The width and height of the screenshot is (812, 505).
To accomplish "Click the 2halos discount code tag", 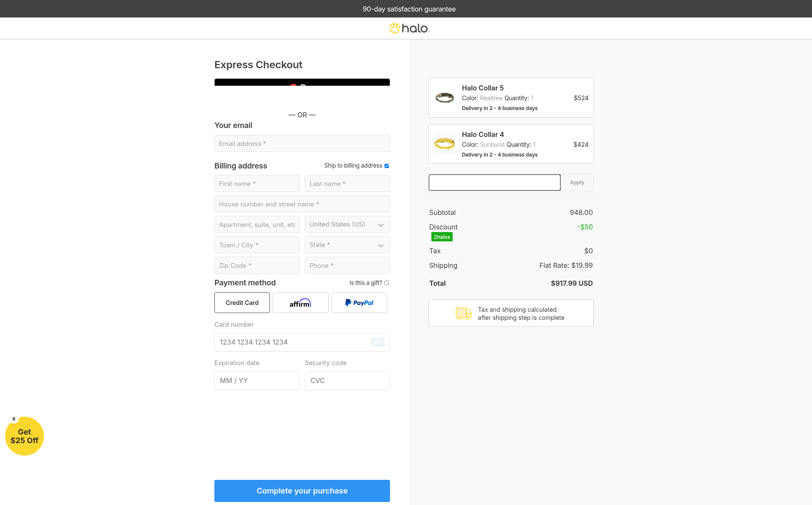I will (x=442, y=237).
